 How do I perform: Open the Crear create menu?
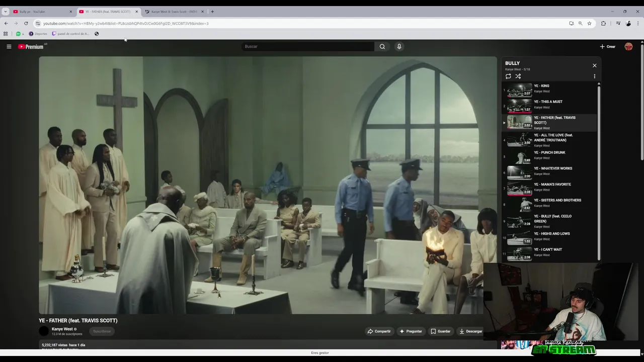(x=608, y=46)
